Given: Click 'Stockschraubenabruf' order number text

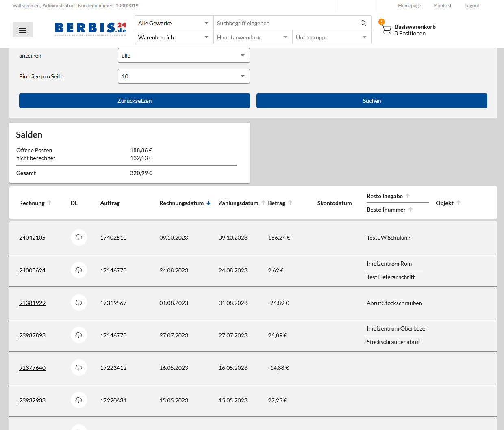Looking at the screenshot, I should click(393, 342).
